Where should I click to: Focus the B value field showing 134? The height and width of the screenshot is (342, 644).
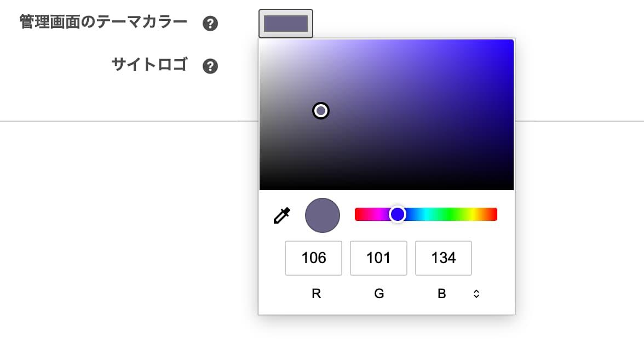(x=443, y=258)
